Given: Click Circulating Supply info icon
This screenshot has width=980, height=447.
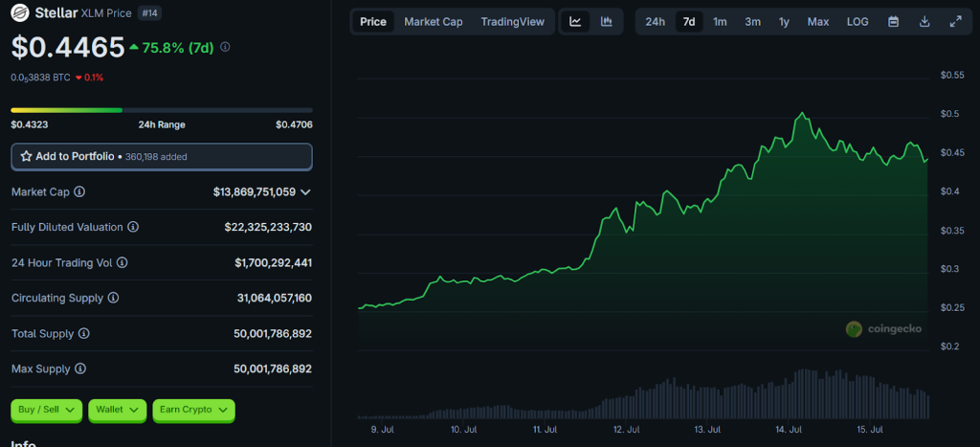Looking at the screenshot, I should click(x=113, y=299).
